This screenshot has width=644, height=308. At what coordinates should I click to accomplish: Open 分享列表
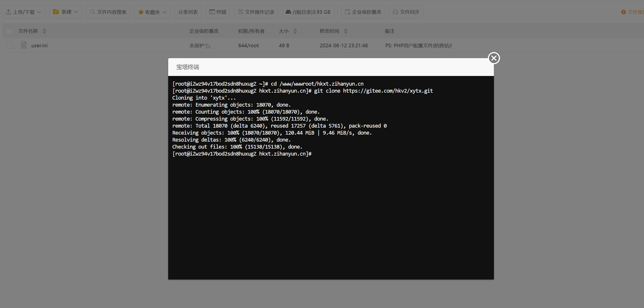188,12
